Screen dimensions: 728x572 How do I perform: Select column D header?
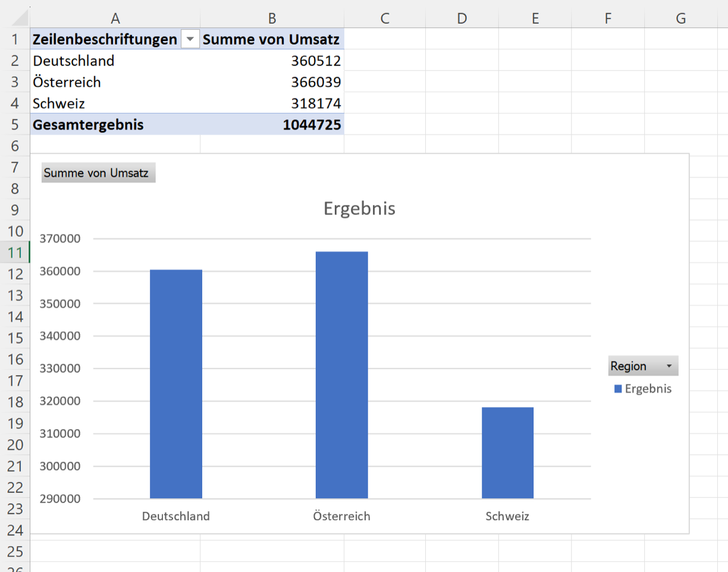point(462,18)
